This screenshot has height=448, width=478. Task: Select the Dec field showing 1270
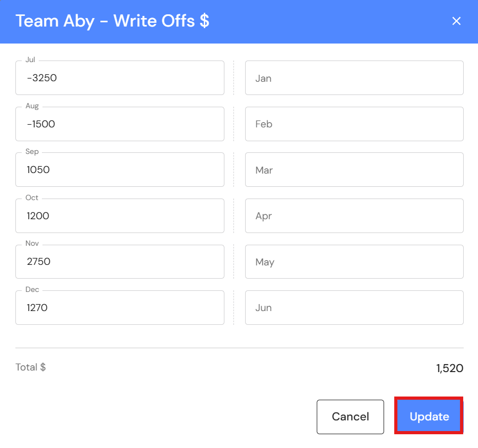(119, 308)
